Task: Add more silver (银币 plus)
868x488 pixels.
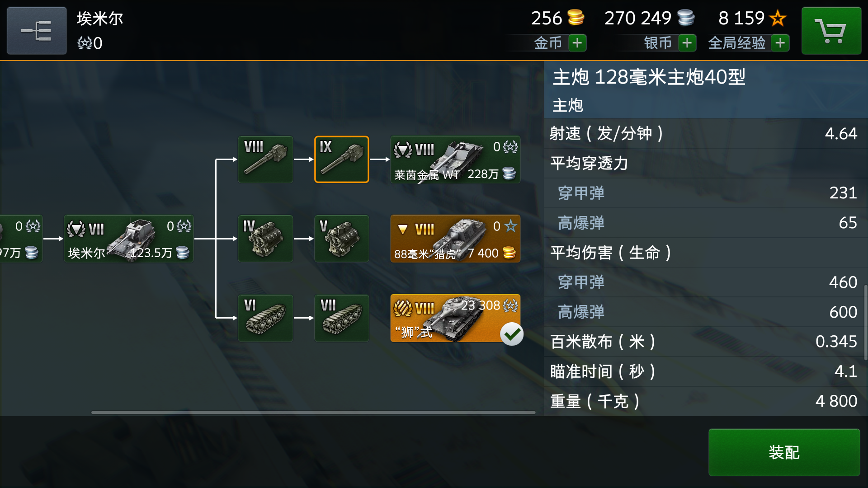Action: 687,43
